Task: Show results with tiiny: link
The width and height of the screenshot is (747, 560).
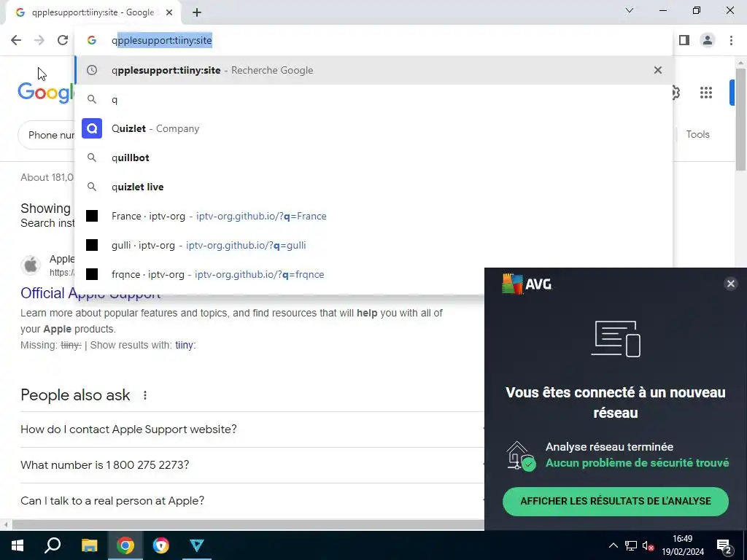Action: pyautogui.click(x=185, y=345)
